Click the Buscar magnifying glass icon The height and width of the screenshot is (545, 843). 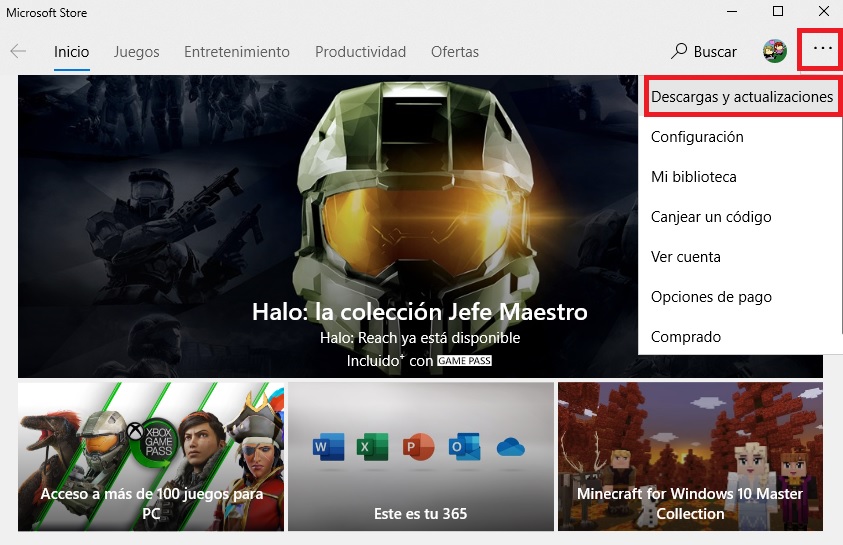[x=679, y=51]
